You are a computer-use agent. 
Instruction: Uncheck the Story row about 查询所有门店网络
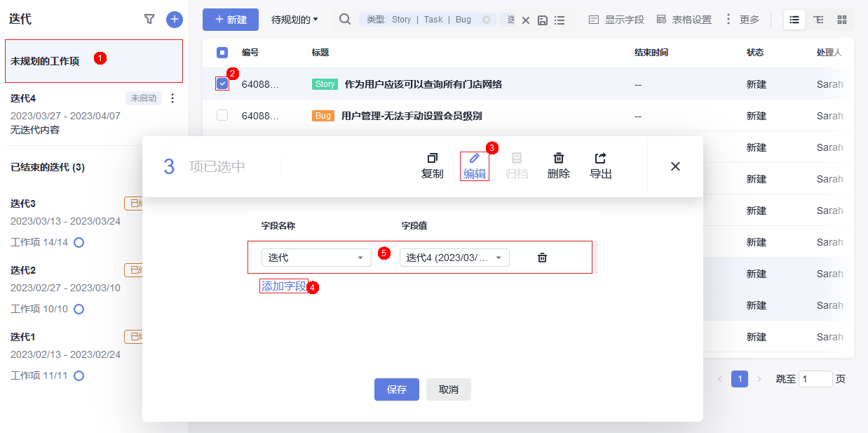point(222,84)
